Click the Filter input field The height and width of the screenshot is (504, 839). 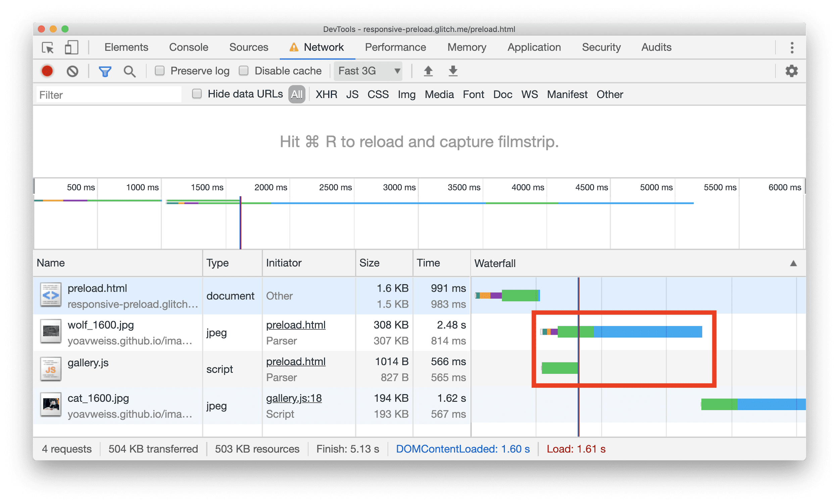(x=110, y=94)
